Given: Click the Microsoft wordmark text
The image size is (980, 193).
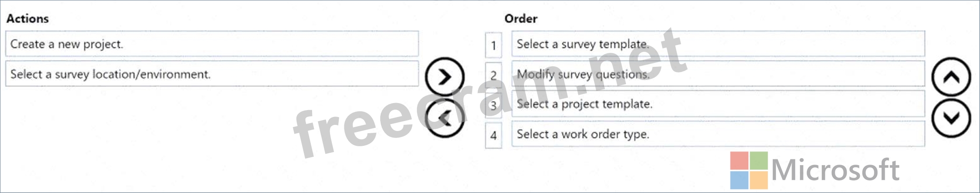Looking at the screenshot, I should [x=835, y=170].
